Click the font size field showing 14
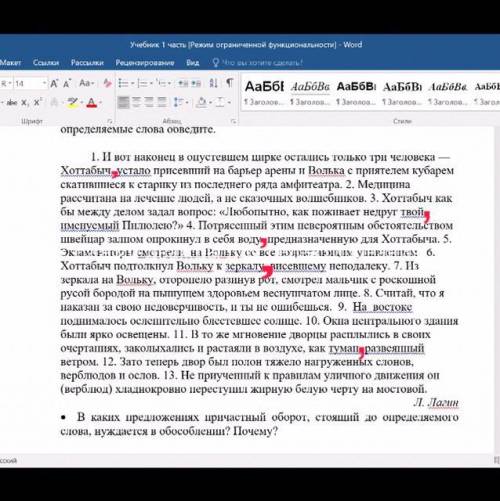Screen dimensions: 500x501 [x=27, y=83]
